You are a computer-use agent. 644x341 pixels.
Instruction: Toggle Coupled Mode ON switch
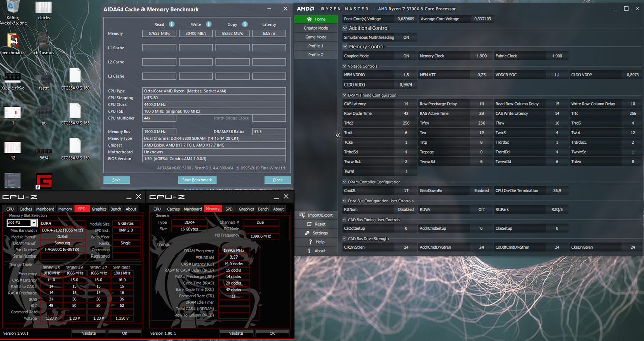click(x=406, y=56)
